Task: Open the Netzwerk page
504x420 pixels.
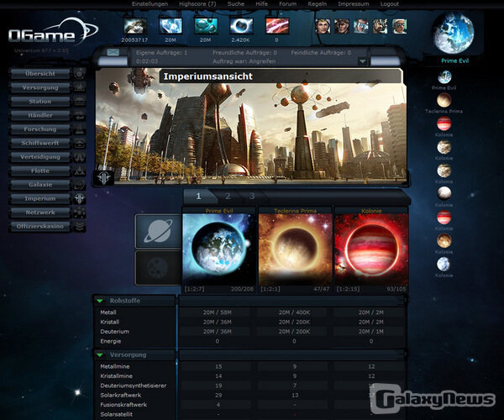Action: pos(40,213)
